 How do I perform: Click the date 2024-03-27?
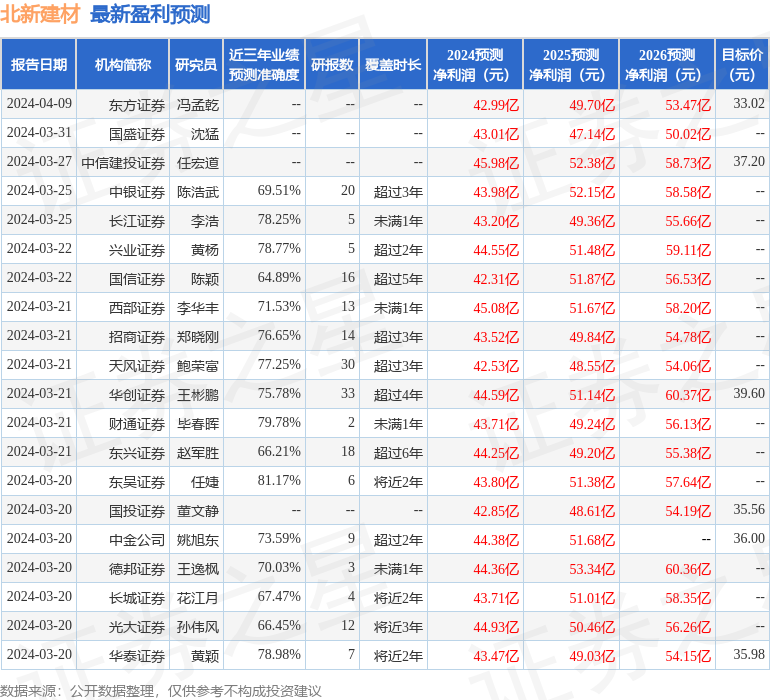(39, 161)
